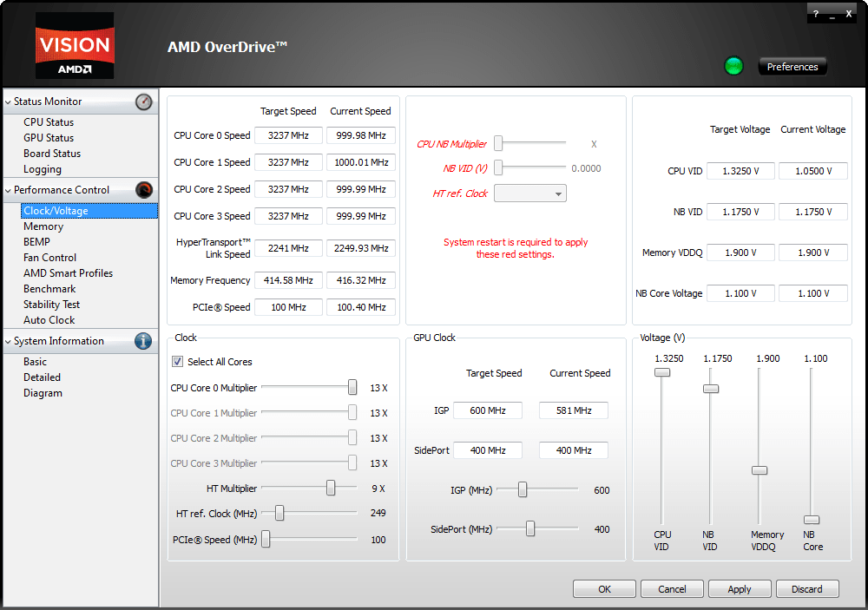Click the CPU Core 0 Target Speed field
Viewport: 868px width, 610px height.
tap(288, 135)
